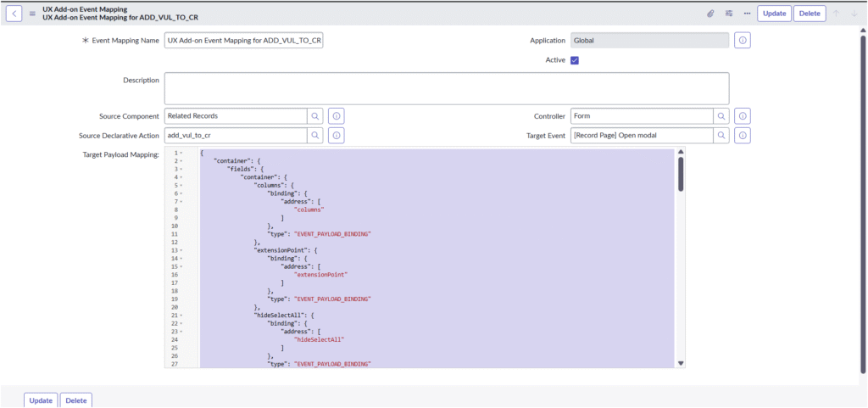868x408 pixels.
Task: Click the back arrow button
Action: (15, 14)
